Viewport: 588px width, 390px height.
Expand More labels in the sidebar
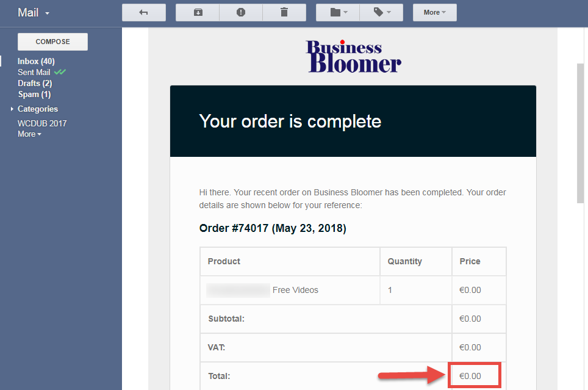[x=29, y=134]
